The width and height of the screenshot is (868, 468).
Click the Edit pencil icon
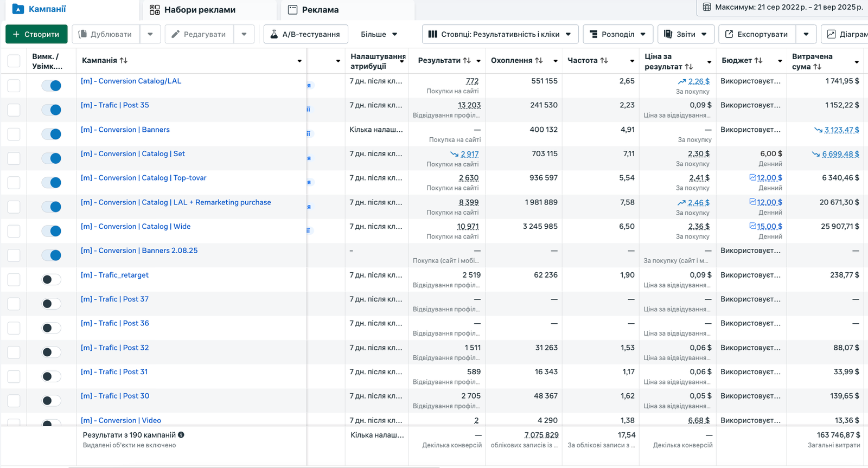click(175, 34)
